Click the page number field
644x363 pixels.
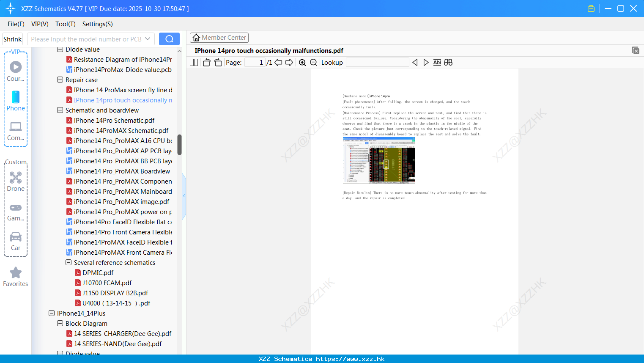(255, 63)
